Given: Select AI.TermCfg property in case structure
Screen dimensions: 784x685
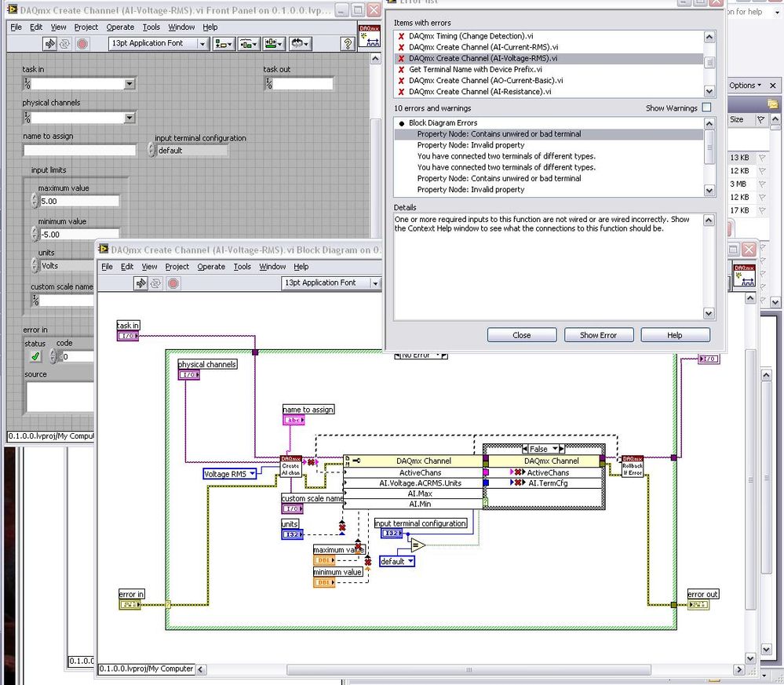Looking at the screenshot, I should (x=547, y=483).
